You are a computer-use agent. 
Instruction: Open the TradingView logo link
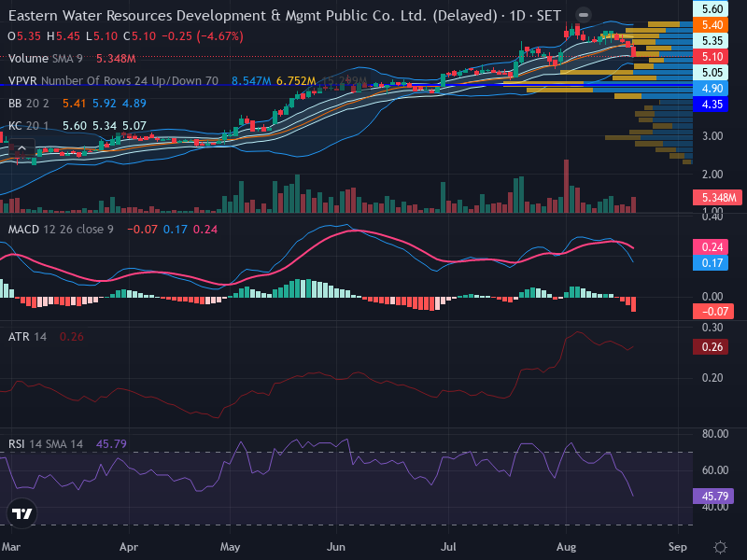click(x=21, y=513)
